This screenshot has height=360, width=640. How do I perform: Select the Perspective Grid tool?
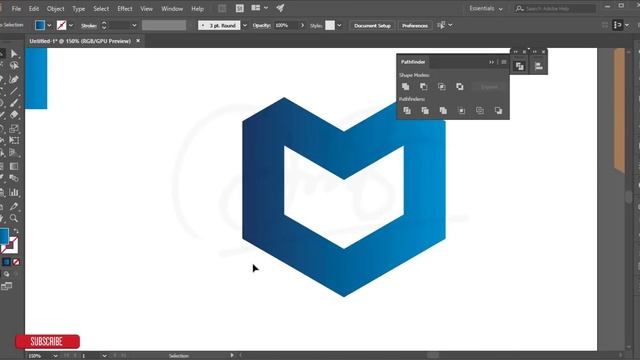pos(14,153)
